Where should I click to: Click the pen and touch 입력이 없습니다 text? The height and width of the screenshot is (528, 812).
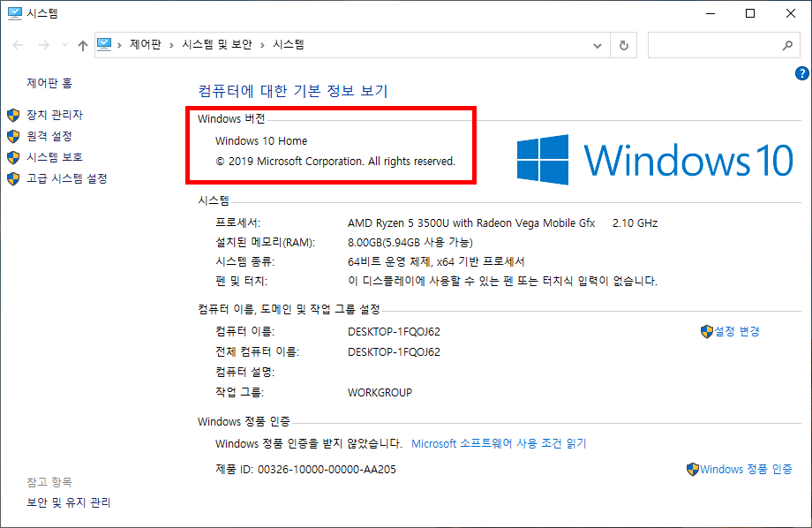click(502, 282)
